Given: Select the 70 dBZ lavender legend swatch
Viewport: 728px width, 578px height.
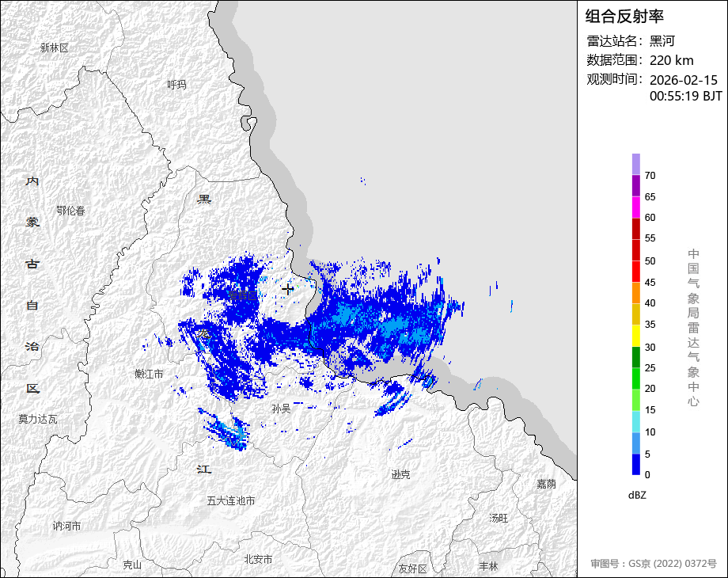Looking at the screenshot, I should [x=636, y=165].
